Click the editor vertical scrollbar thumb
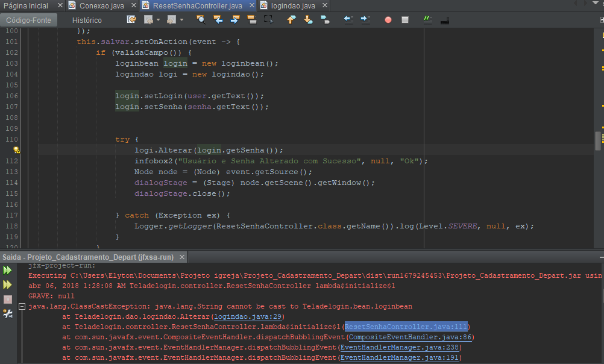The height and width of the screenshot is (364, 604). (x=598, y=141)
